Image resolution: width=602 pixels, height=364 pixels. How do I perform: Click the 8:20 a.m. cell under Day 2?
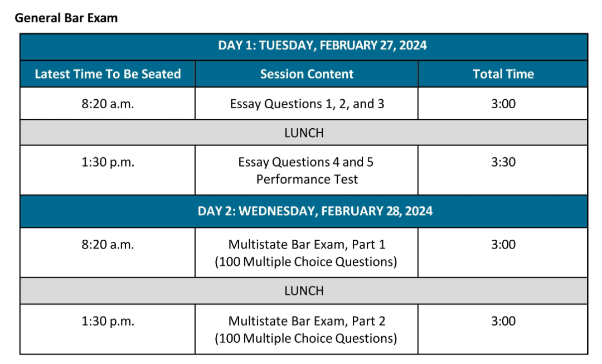click(108, 253)
